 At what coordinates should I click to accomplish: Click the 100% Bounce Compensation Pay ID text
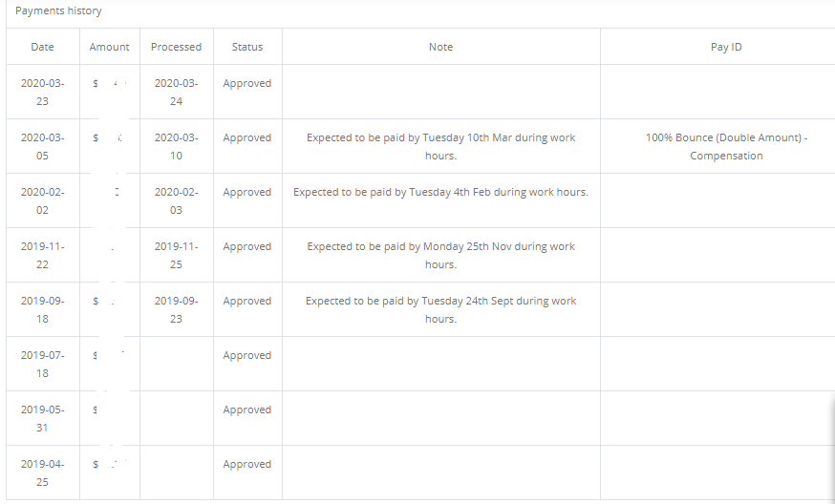click(726, 146)
